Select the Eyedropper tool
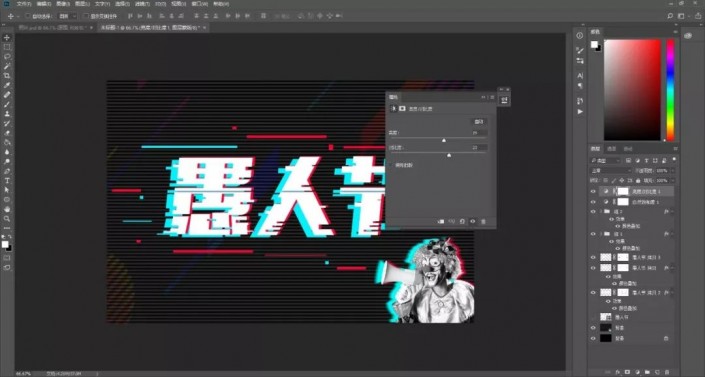Viewport: 705px width, 377px height. tap(7, 85)
